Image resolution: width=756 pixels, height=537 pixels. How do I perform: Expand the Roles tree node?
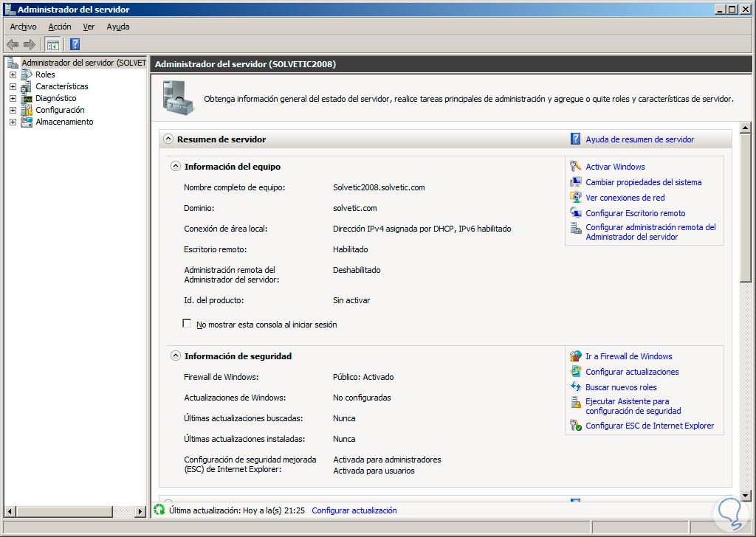[x=13, y=75]
